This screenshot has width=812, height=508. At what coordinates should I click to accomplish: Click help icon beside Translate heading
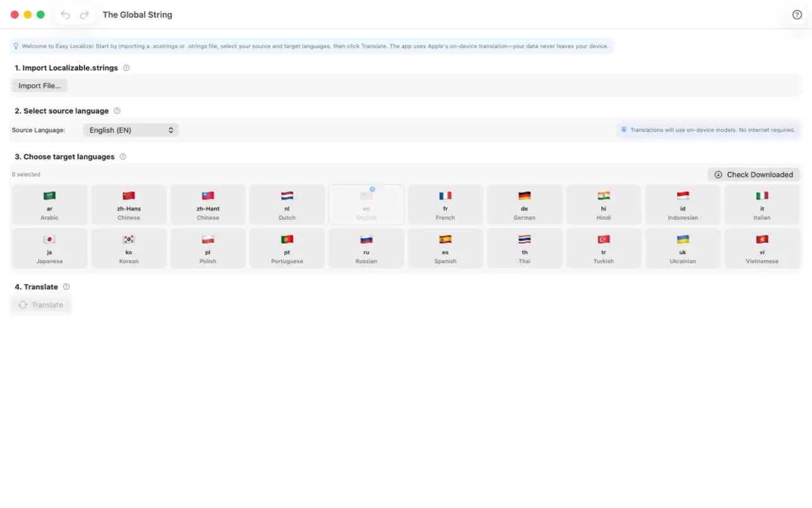[66, 287]
